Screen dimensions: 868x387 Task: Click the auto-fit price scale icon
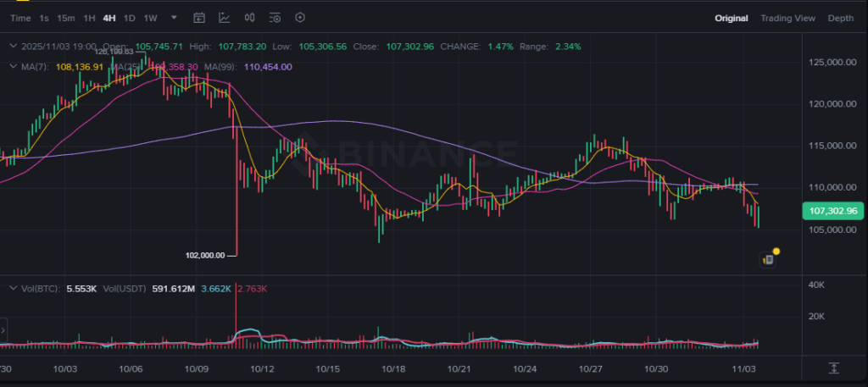tap(834, 368)
